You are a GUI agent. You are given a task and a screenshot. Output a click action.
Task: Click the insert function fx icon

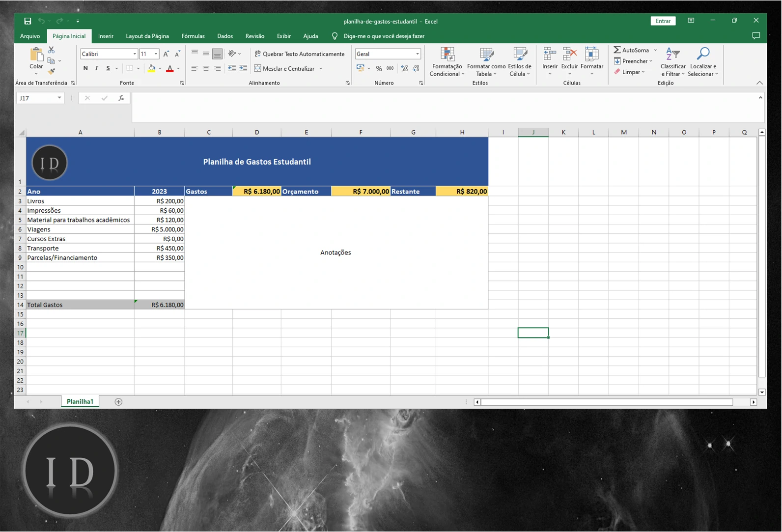[121, 98]
